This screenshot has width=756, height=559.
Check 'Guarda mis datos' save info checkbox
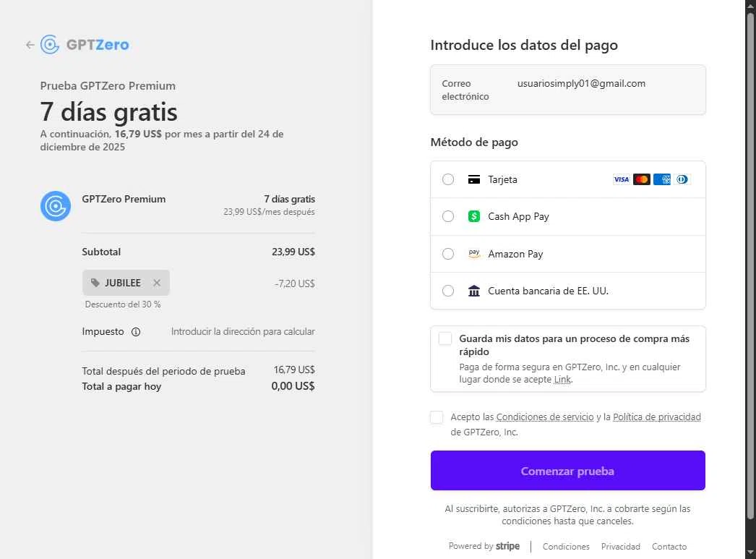(445, 338)
